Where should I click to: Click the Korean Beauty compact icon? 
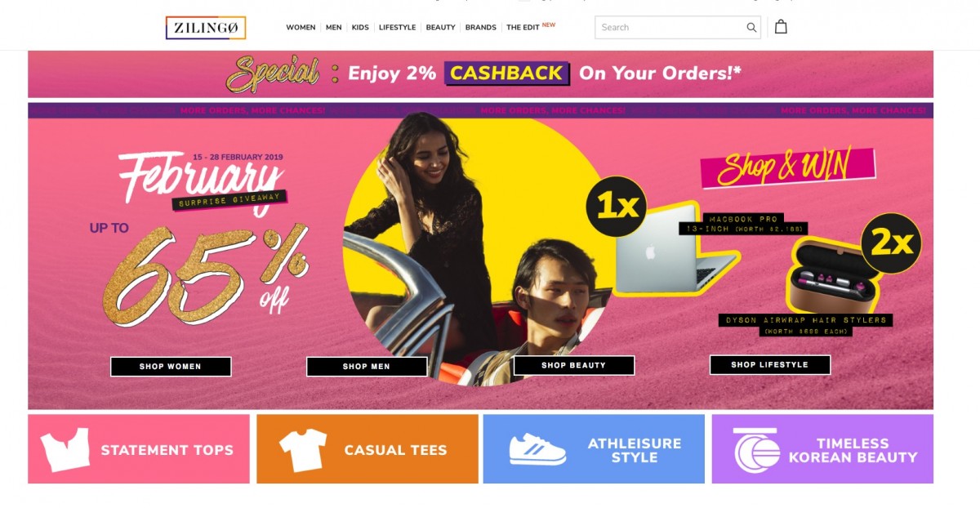click(756, 450)
